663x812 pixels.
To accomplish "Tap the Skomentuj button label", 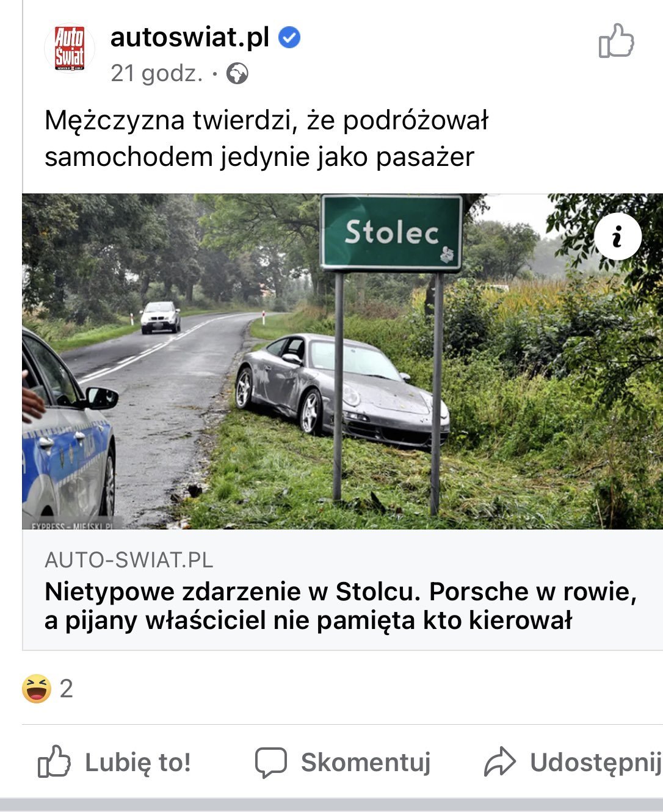I will (x=366, y=762).
